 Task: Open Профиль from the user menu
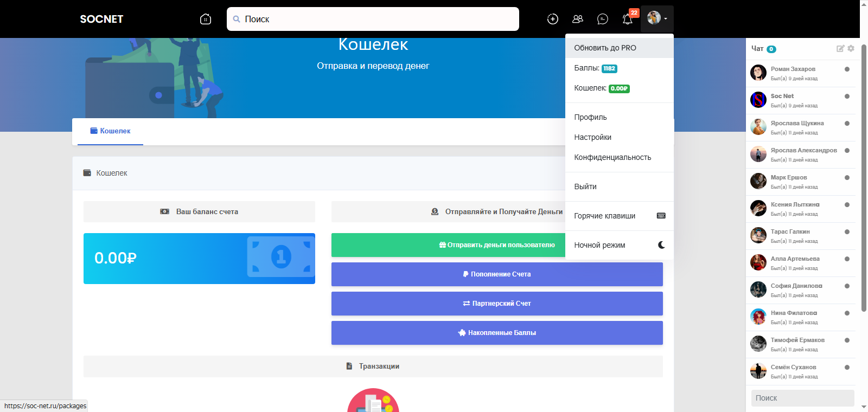coord(620,117)
